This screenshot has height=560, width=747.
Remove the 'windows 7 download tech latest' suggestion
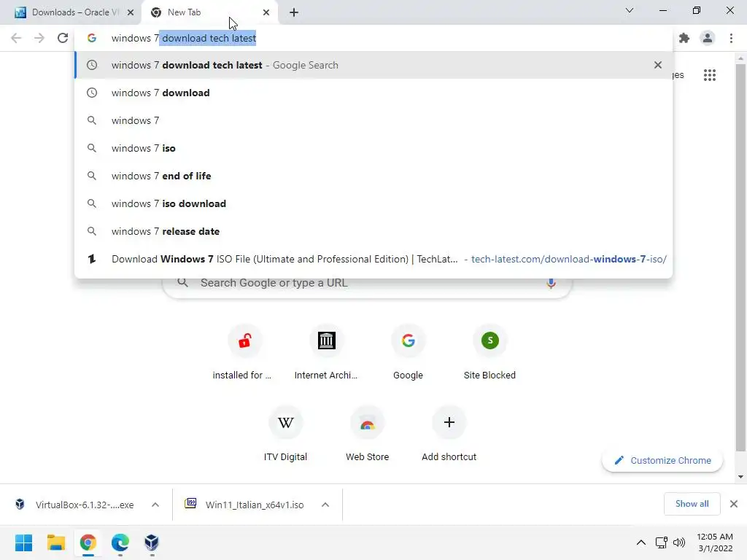pyautogui.click(x=658, y=65)
